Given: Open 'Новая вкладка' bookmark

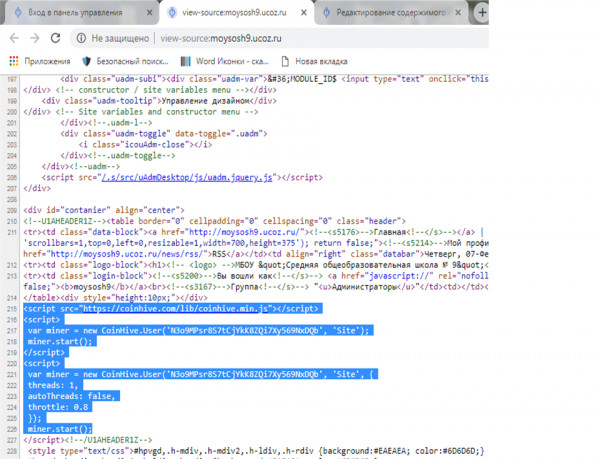Looking at the screenshot, I should 314,61.
